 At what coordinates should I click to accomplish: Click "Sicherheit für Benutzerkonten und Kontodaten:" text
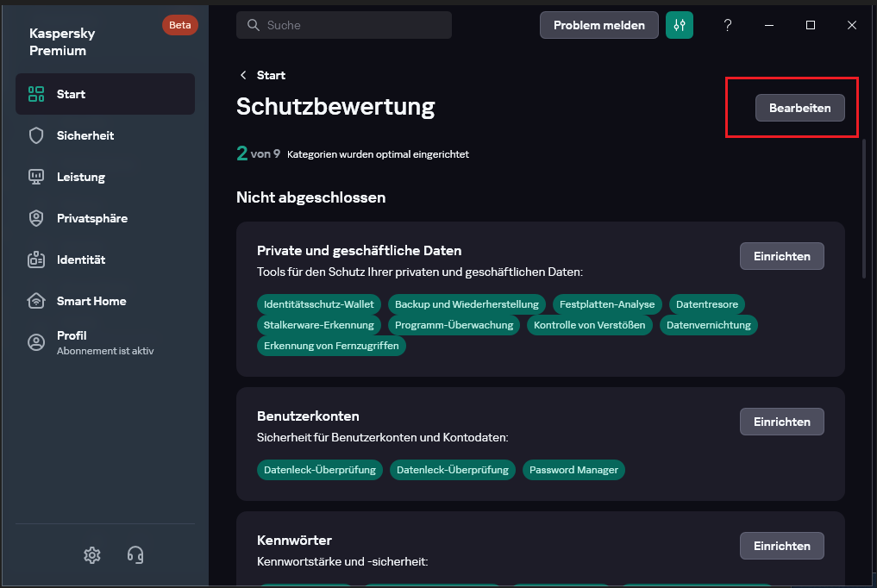(x=383, y=437)
